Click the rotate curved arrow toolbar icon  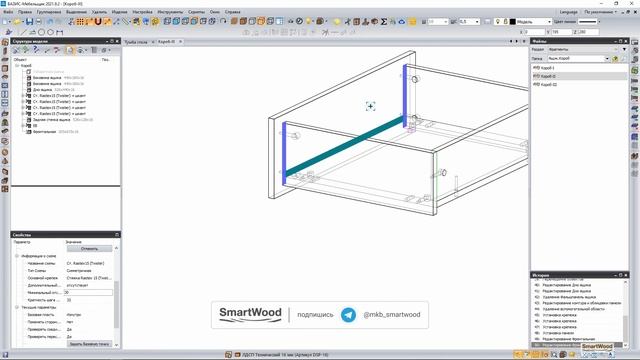pyautogui.click(x=223, y=21)
